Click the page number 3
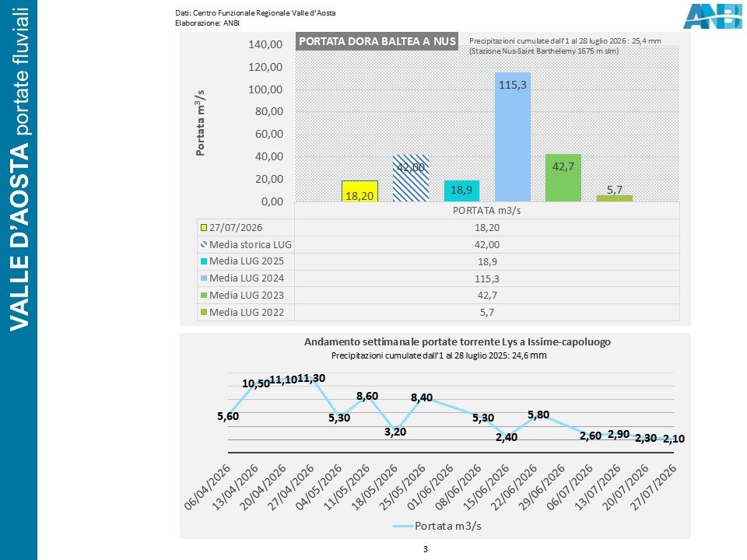The height and width of the screenshot is (560, 747). (426, 549)
